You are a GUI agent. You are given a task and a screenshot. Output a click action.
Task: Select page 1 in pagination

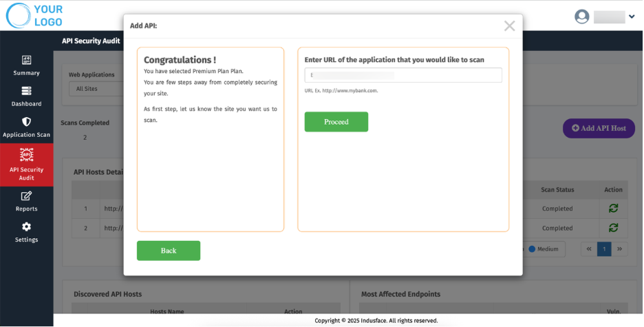point(604,249)
